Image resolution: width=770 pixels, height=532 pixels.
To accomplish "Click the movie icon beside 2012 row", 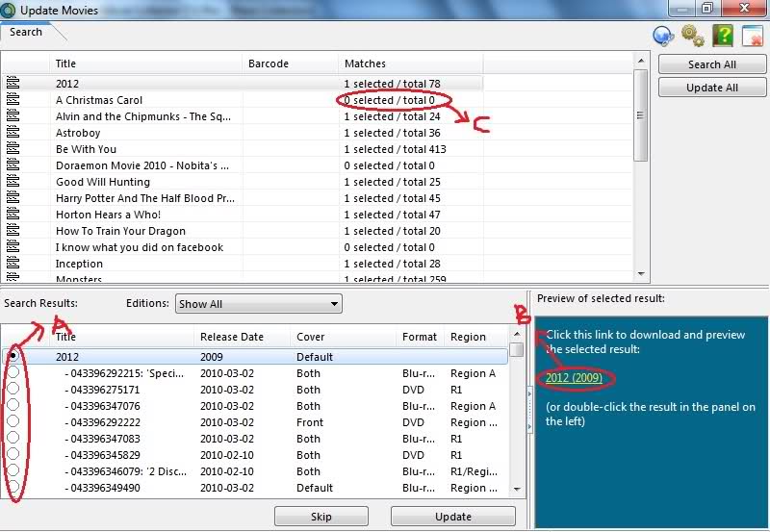I will click(x=13, y=83).
